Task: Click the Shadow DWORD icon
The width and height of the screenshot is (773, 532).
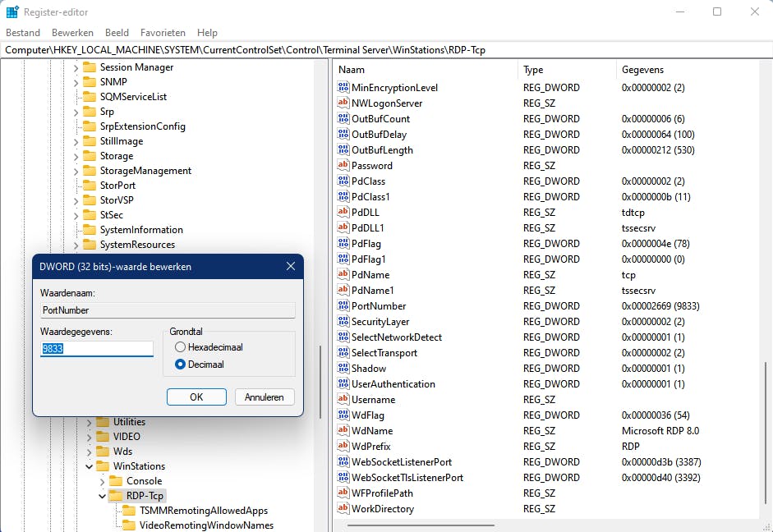Action: pos(343,368)
